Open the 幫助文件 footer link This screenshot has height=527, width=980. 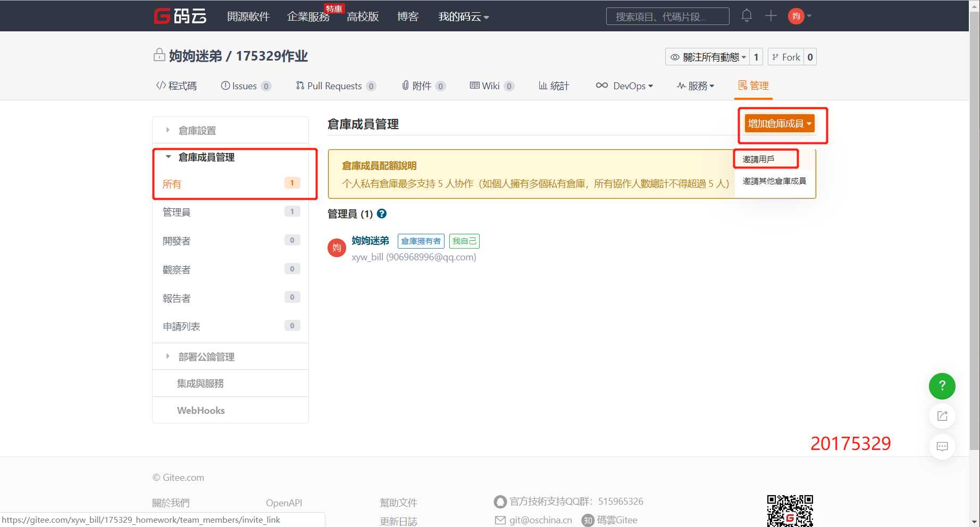(x=398, y=503)
